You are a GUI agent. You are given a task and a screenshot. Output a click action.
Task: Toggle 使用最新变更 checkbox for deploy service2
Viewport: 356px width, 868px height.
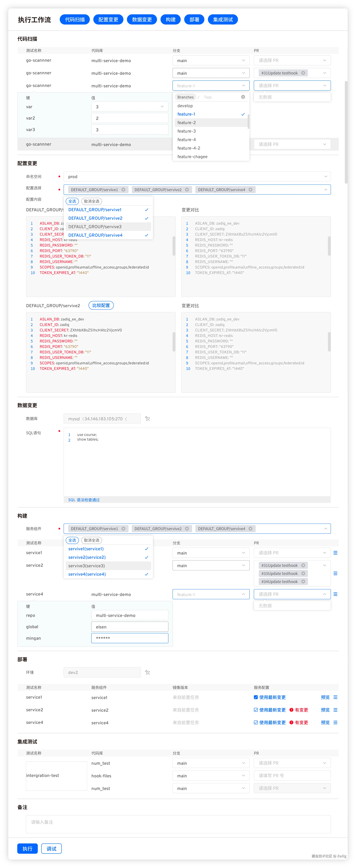256,710
